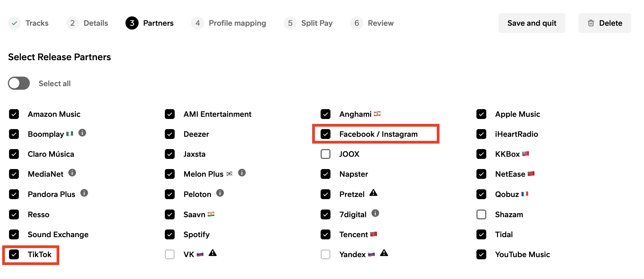Toggle the Select all switch
Image resolution: width=644 pixels, height=279 pixels.
(x=19, y=83)
